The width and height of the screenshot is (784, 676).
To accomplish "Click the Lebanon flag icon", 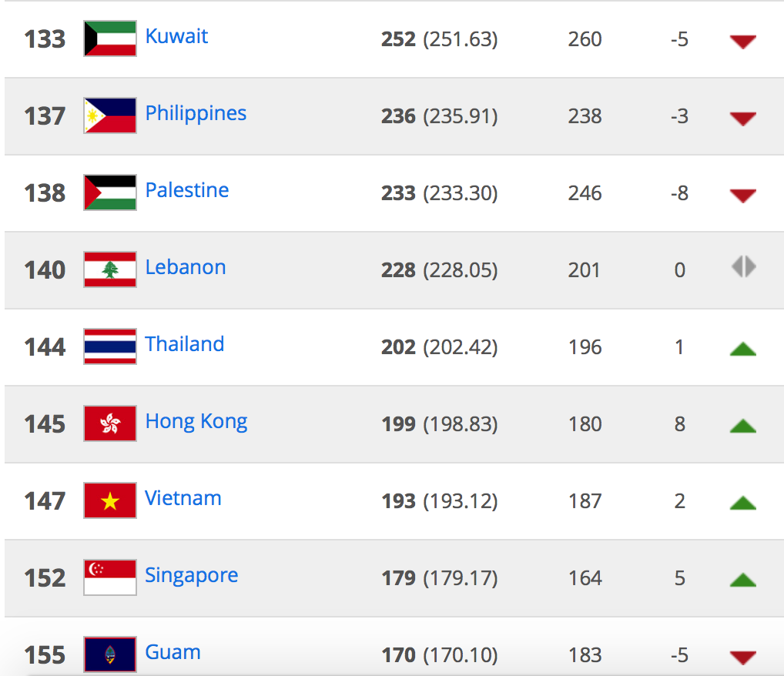I will pos(109,269).
